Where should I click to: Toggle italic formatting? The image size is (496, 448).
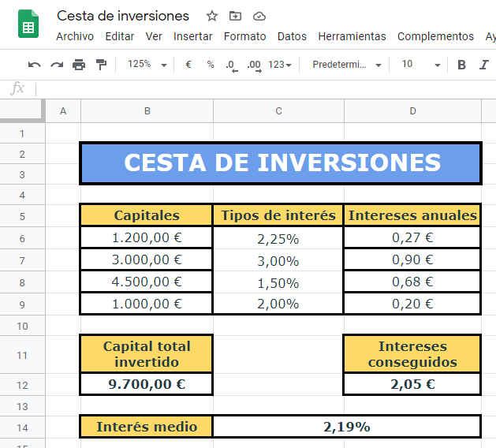[484, 65]
